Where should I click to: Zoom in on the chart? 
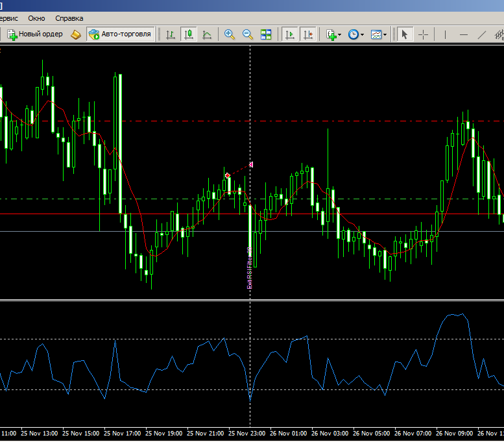click(230, 34)
